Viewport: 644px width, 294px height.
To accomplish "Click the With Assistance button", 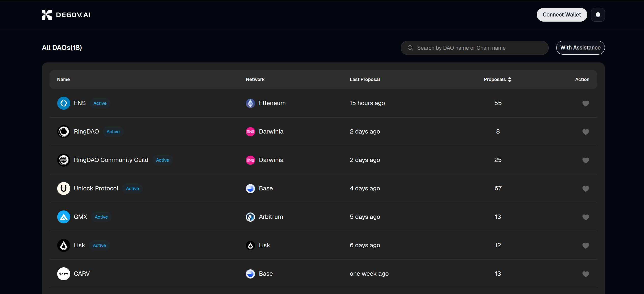I will pyautogui.click(x=580, y=48).
